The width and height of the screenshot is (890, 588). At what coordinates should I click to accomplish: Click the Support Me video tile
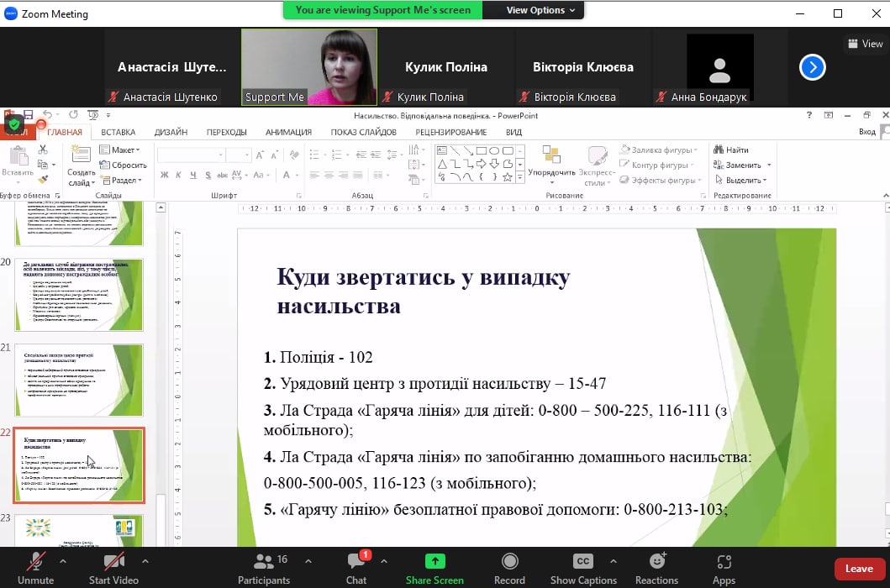(309, 67)
